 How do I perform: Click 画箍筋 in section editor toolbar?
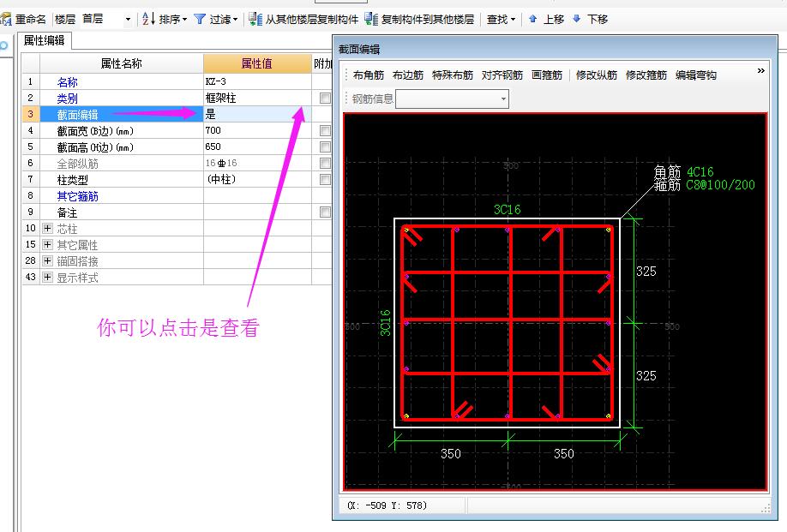click(547, 75)
